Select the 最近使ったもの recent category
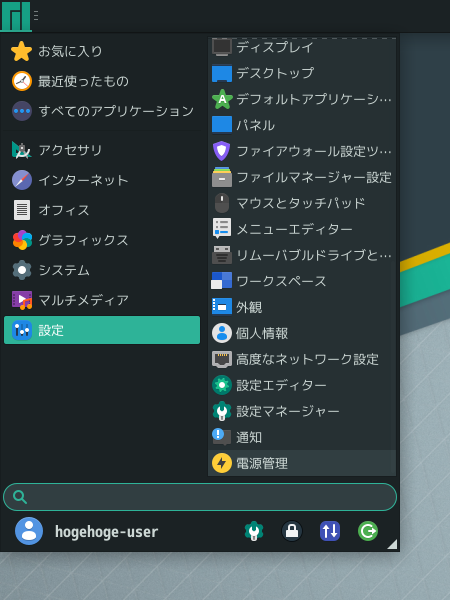The height and width of the screenshot is (600, 450). coord(102,81)
